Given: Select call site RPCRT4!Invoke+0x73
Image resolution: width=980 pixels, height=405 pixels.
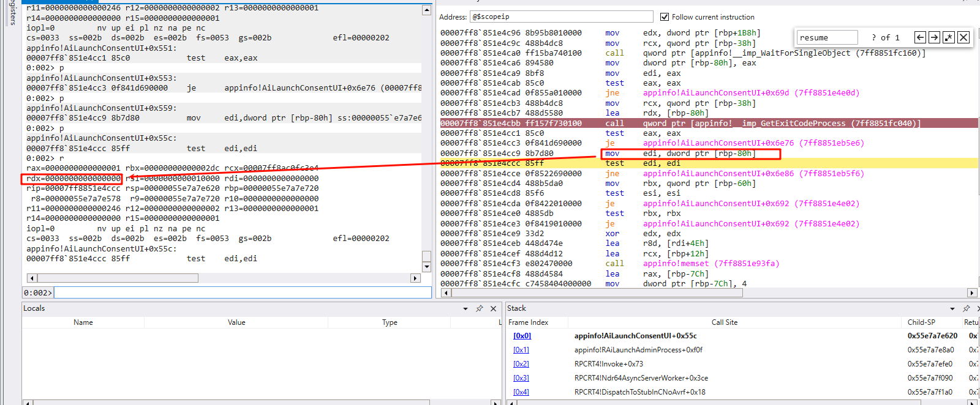Looking at the screenshot, I should (x=609, y=364).
